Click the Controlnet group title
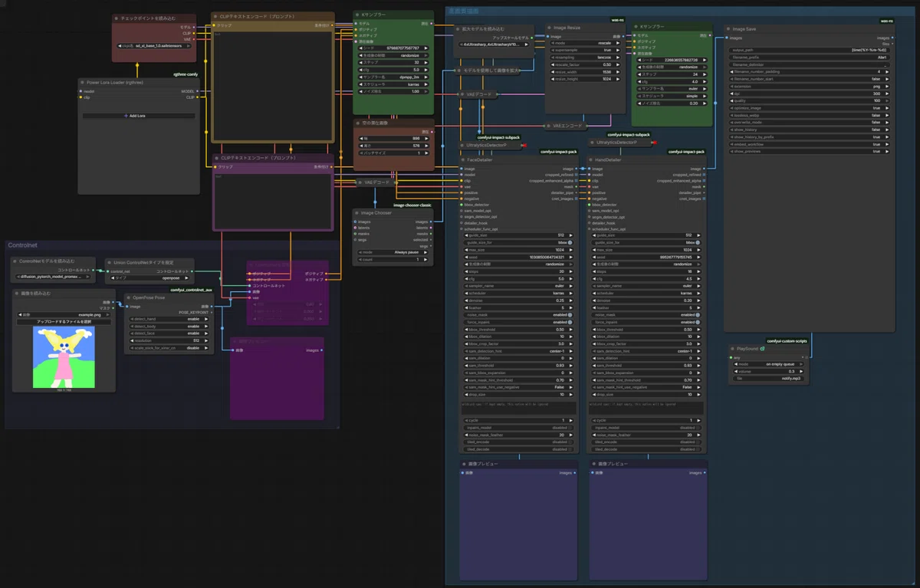 22,245
